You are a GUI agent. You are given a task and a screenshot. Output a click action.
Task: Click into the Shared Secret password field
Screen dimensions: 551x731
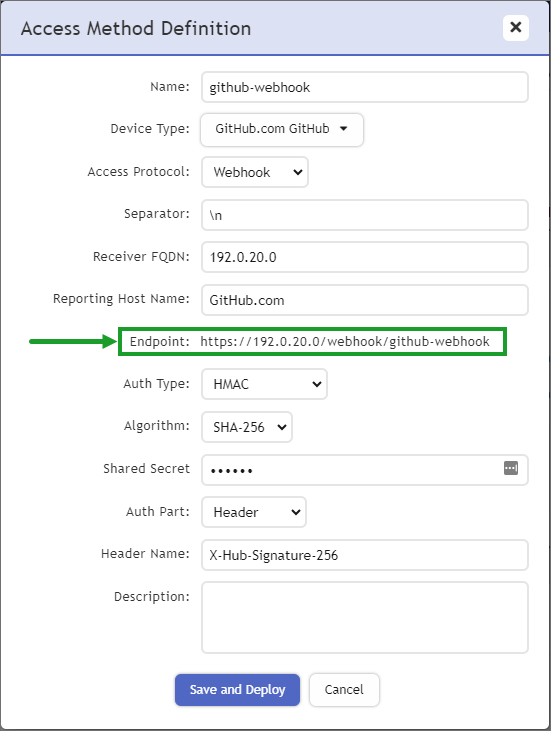[352, 470]
